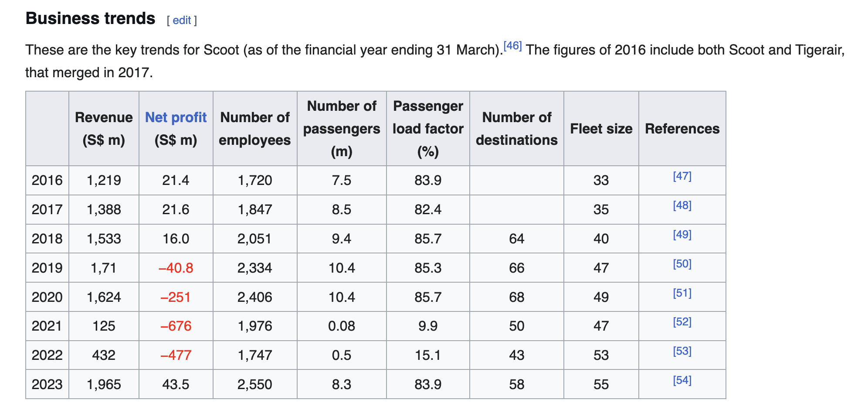Viewport: 868px width, 417px height.
Task: Open reference 50 in the 2019 row
Action: (682, 264)
